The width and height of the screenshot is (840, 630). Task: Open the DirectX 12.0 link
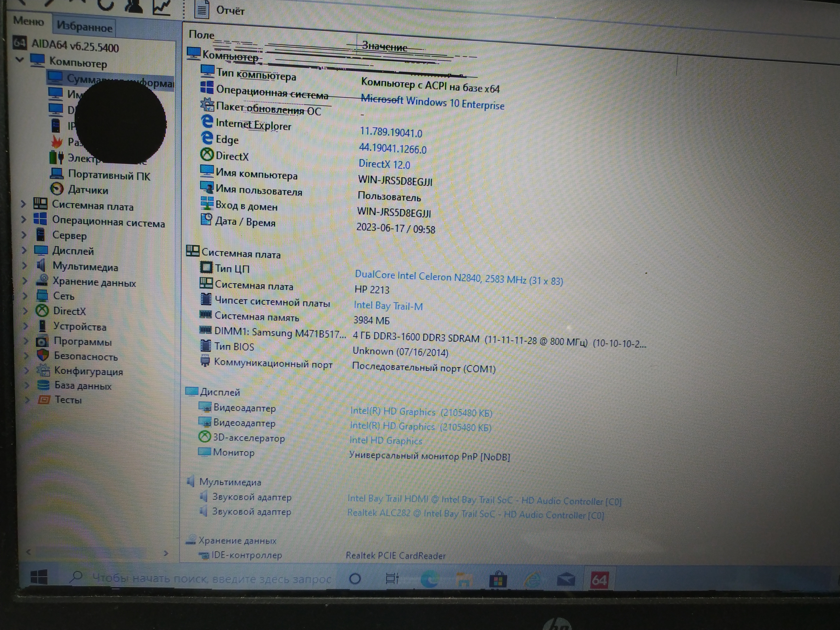pyautogui.click(x=384, y=164)
